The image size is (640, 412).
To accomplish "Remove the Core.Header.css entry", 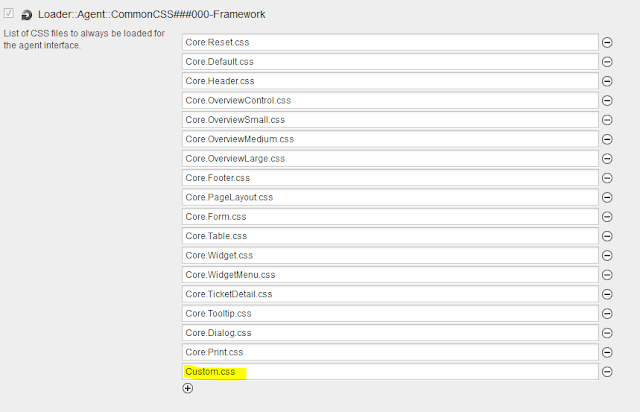I will click(x=607, y=81).
